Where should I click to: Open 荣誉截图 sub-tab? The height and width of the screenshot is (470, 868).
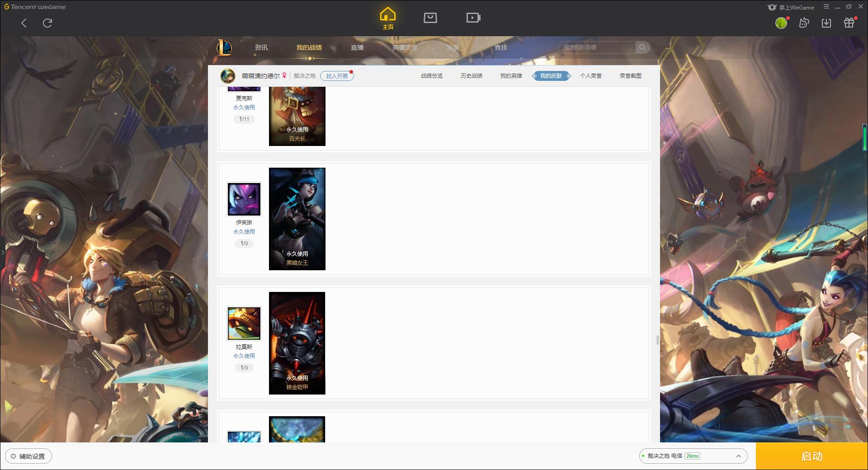(x=631, y=76)
